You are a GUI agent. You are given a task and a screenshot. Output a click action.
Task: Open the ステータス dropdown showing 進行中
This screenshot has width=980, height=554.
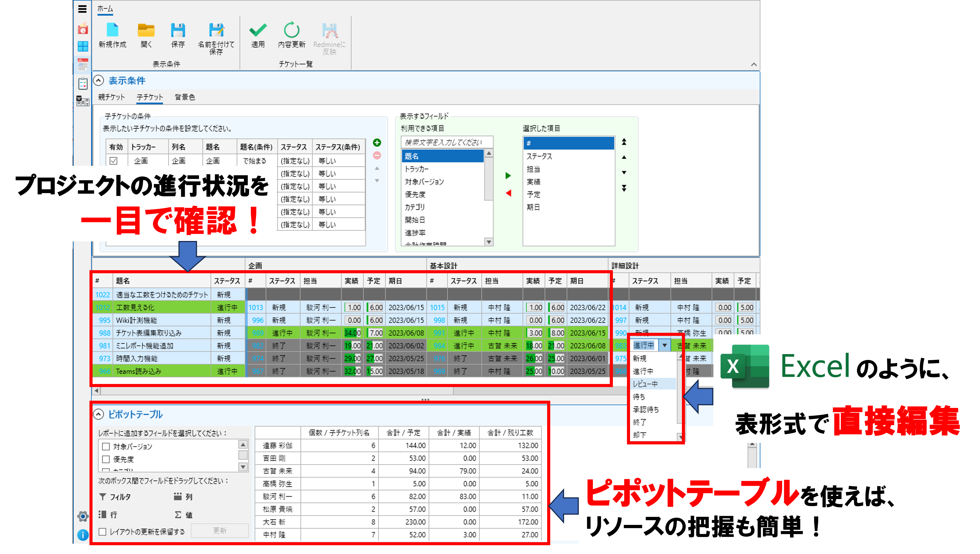(x=664, y=346)
